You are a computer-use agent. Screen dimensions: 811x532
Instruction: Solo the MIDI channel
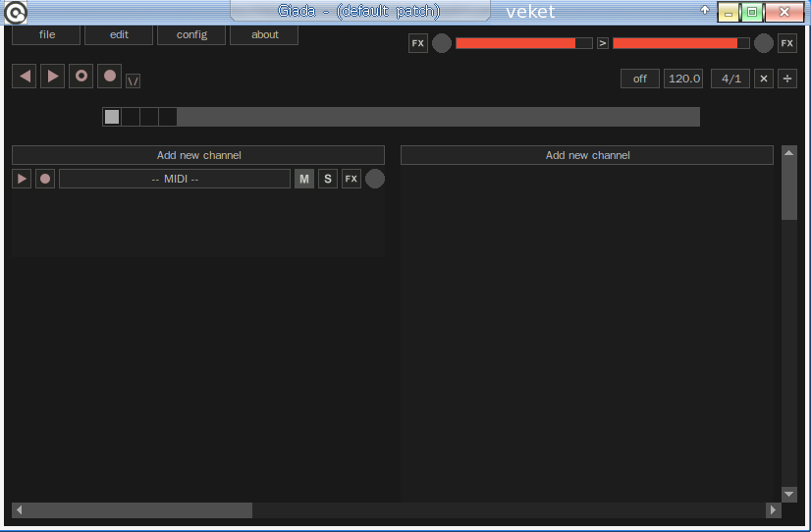pos(328,179)
